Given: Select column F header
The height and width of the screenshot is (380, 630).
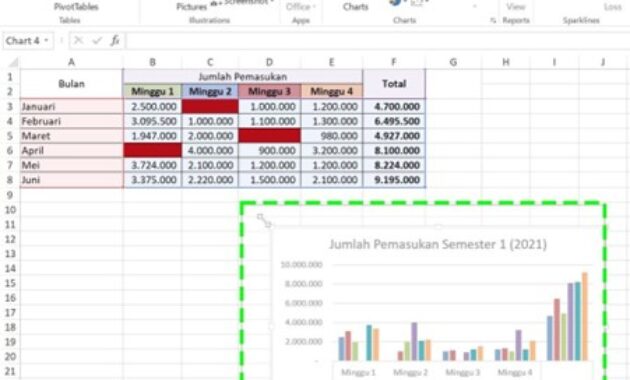Looking at the screenshot, I should coord(394,62).
